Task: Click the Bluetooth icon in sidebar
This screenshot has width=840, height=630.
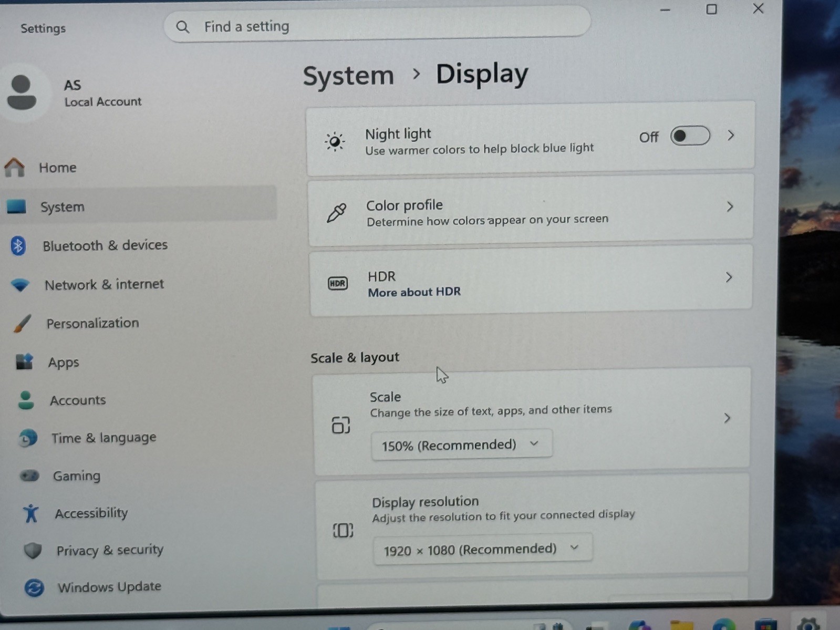Action: click(x=18, y=245)
